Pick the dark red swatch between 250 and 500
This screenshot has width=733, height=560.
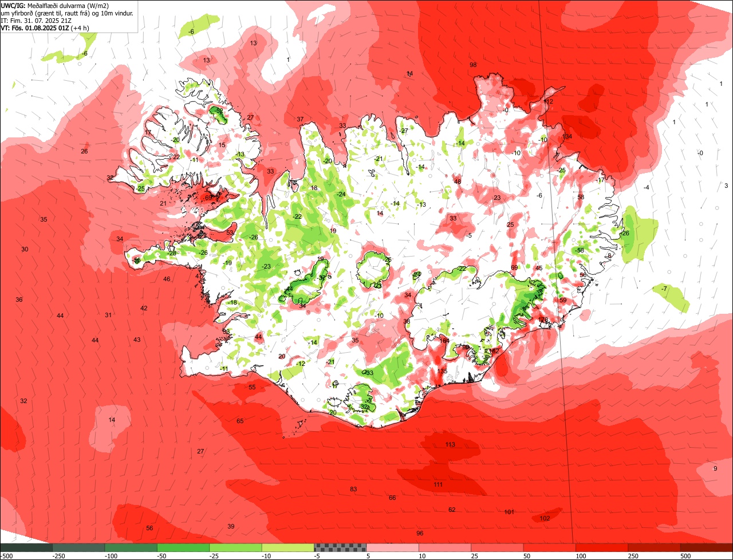654,547
